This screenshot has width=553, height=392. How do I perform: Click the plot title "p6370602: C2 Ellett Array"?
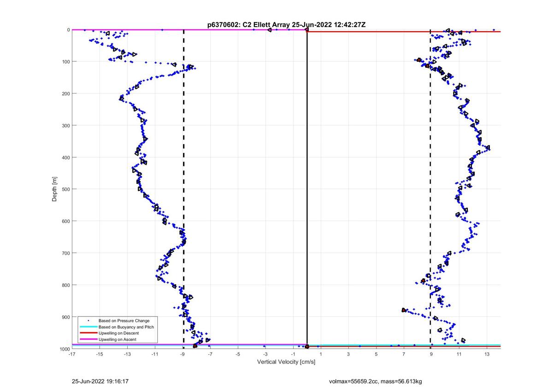tap(249, 25)
